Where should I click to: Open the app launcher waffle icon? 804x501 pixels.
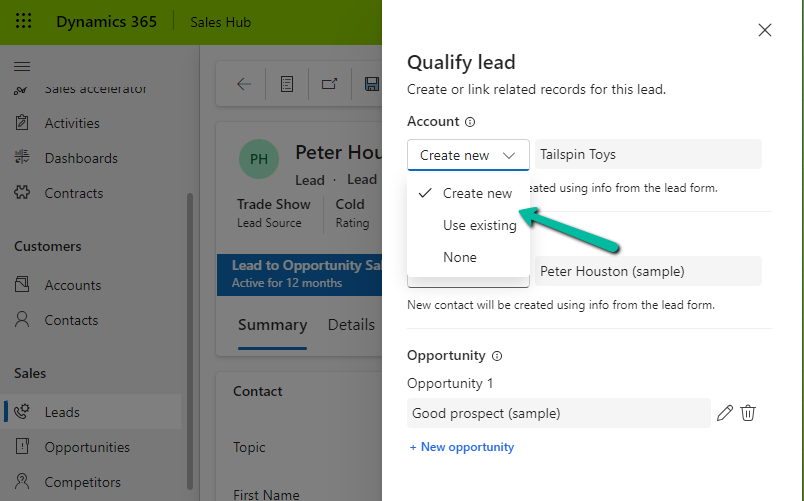(x=23, y=22)
